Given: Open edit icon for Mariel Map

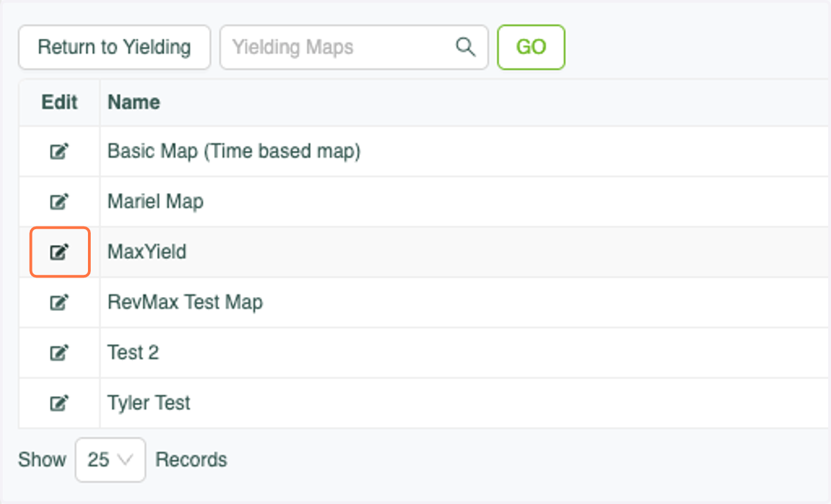Looking at the screenshot, I should click(x=60, y=201).
